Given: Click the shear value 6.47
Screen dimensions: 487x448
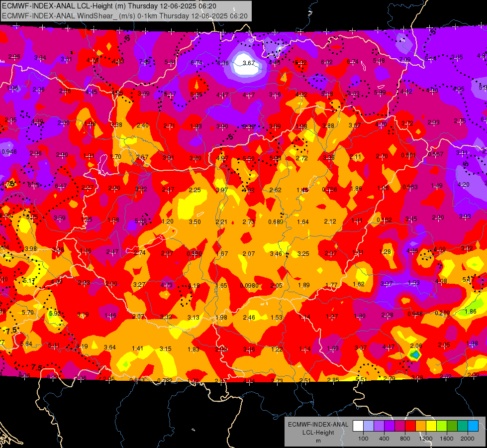Looking at the screenshot, I should coord(61,186).
